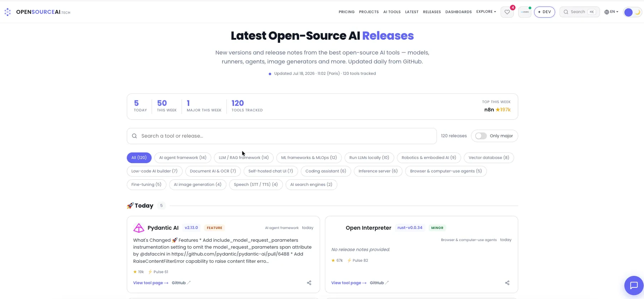Click the 120 TOOLS TRACKED stat
The height and width of the screenshot is (299, 644).
click(247, 106)
